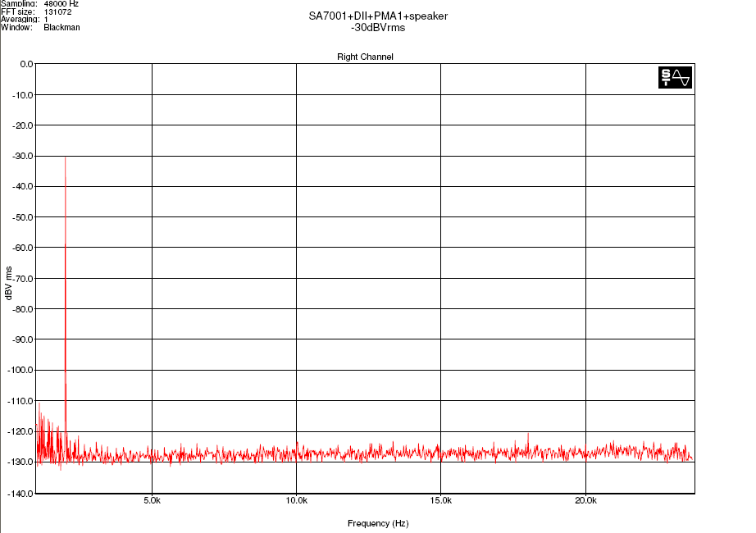Click the '-110.0' amplitude tick label
The width and height of the screenshot is (756, 533).
click(20, 401)
